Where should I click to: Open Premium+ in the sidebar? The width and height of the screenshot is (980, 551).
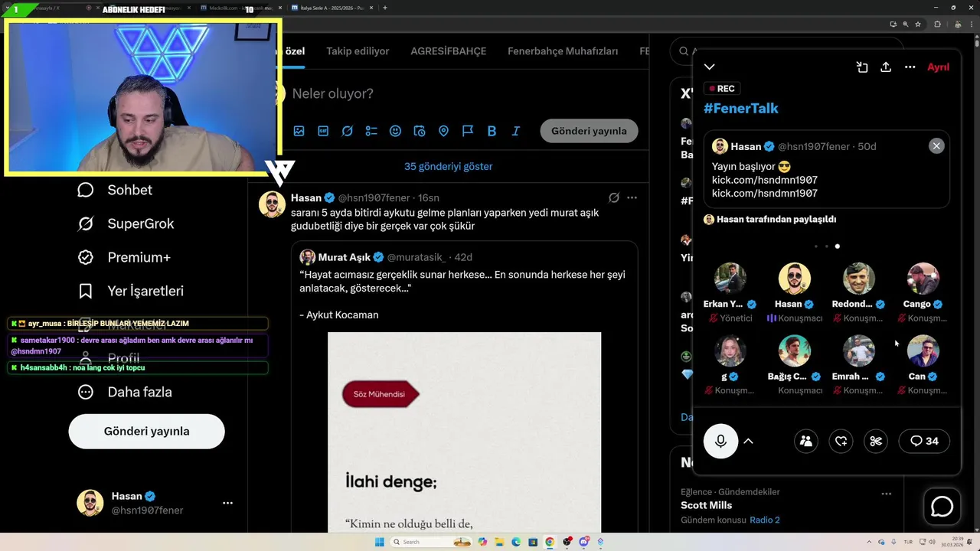click(x=125, y=257)
